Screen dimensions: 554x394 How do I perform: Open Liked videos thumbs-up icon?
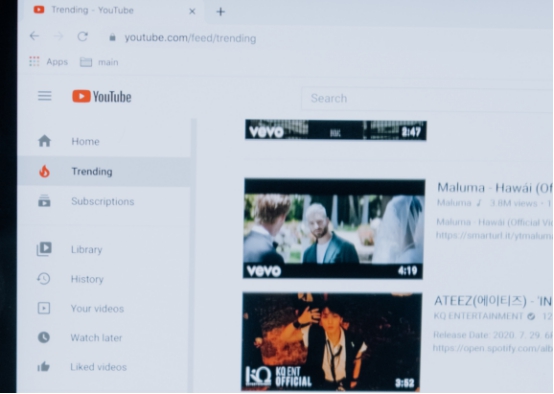[43, 367]
